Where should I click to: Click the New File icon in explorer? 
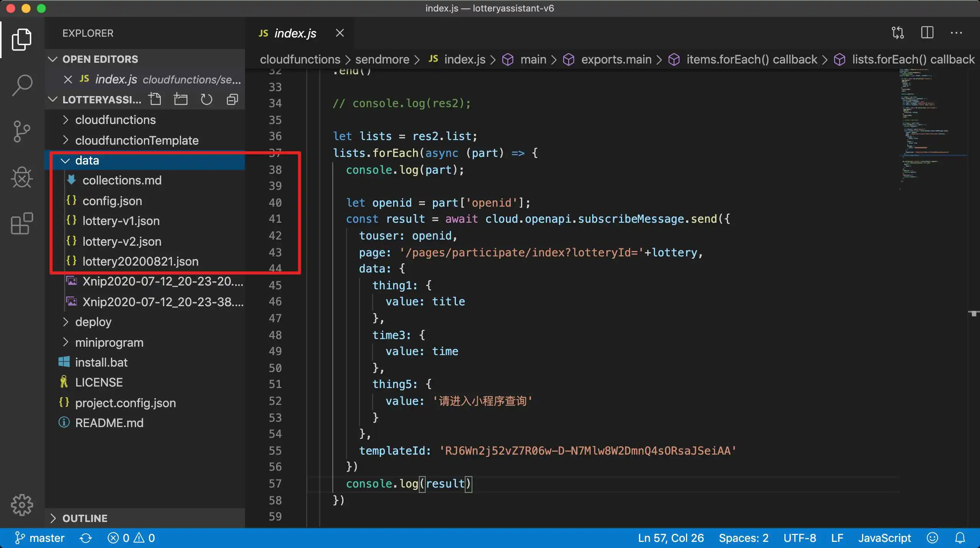click(155, 99)
